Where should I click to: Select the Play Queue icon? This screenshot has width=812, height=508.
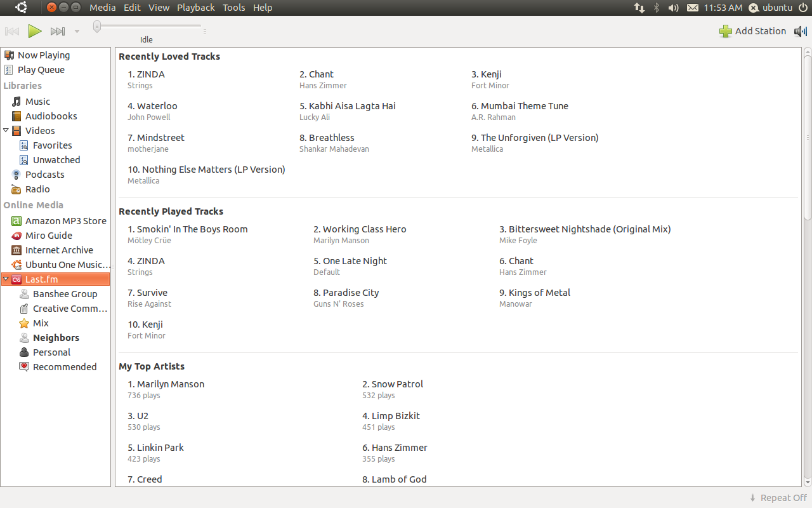[9, 70]
